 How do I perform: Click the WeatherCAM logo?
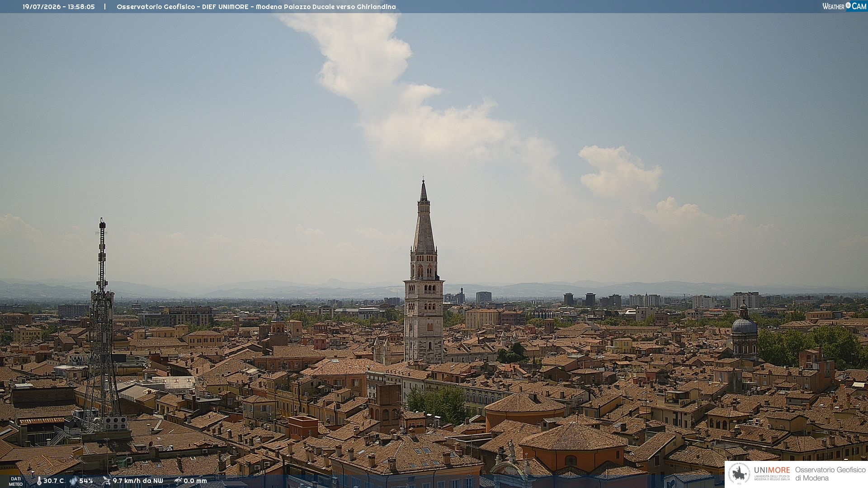[844, 6]
